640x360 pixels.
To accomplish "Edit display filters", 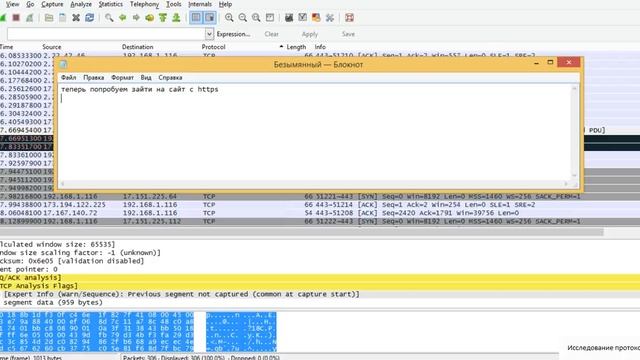I will coord(302,18).
